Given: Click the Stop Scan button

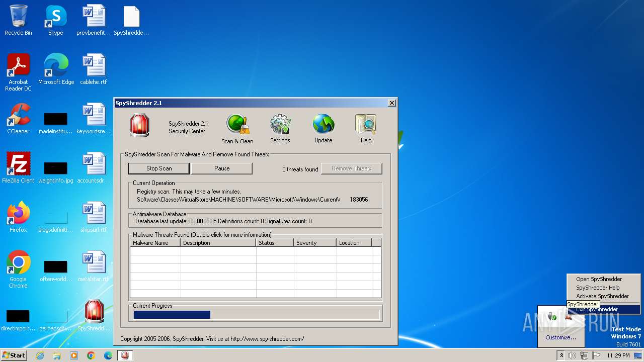Looking at the screenshot, I should coord(159,168).
